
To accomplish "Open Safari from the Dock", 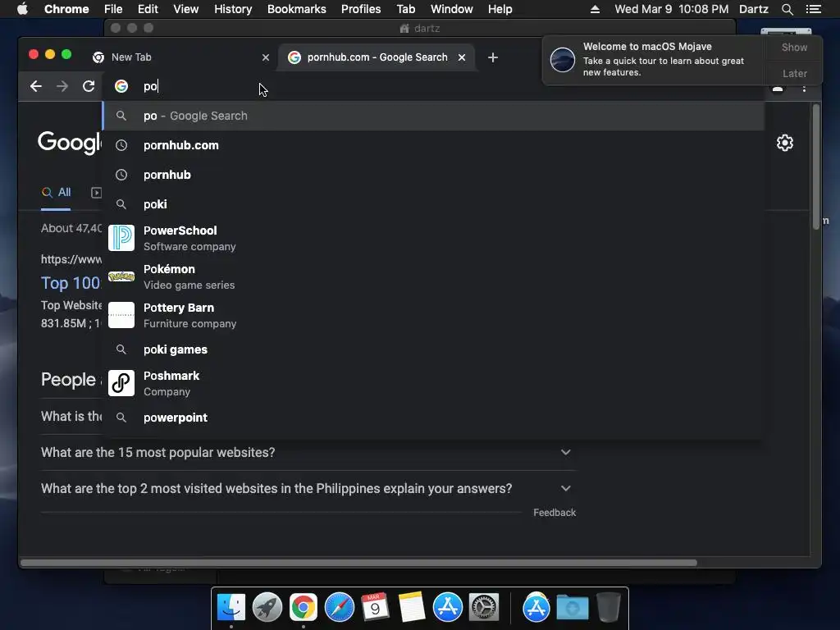I will pyautogui.click(x=339, y=608).
